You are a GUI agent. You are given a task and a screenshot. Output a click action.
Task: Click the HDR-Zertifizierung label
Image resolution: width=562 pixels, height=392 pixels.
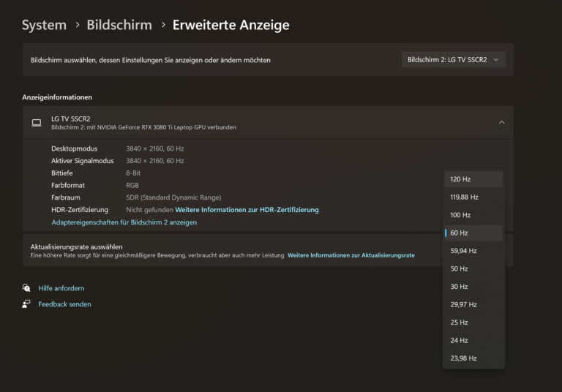coord(80,210)
